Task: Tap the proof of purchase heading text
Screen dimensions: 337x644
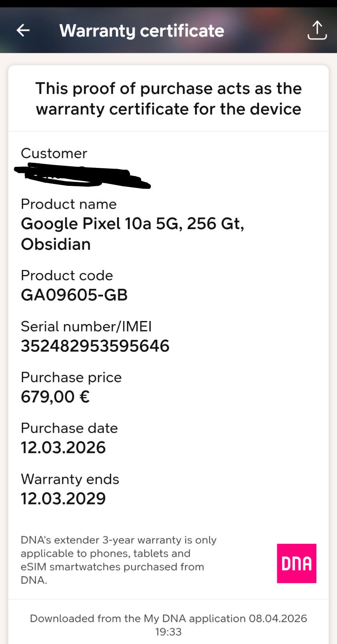Action: point(168,99)
